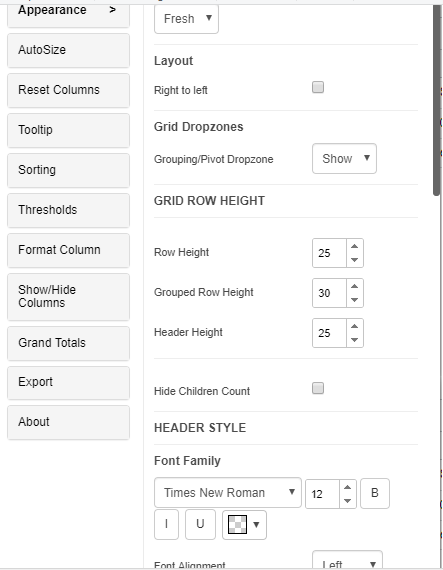This screenshot has width=443, height=570.
Task: Select the Export option
Action: click(x=68, y=382)
